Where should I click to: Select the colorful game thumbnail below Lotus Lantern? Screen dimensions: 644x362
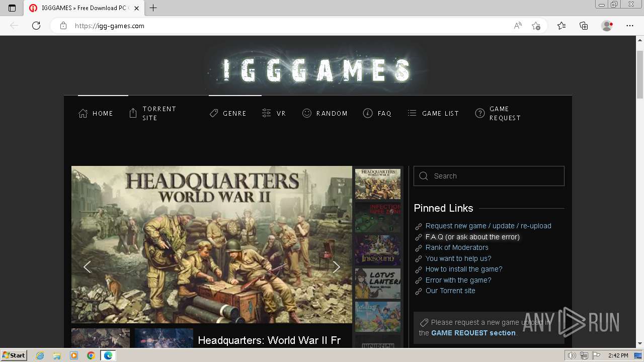point(378,317)
